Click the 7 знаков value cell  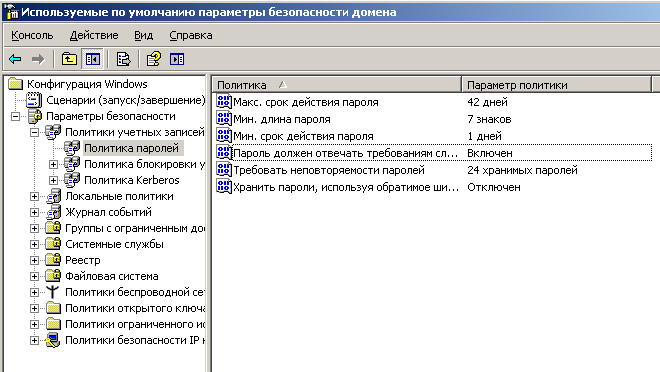pos(489,119)
